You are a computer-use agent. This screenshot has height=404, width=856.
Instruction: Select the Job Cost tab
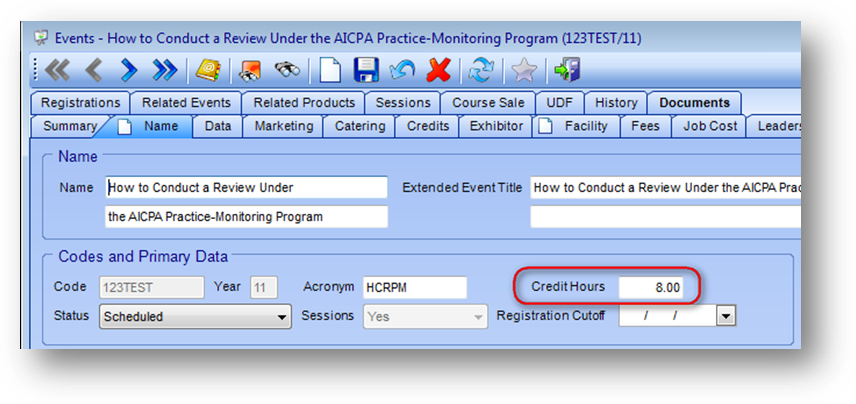pyautogui.click(x=710, y=127)
